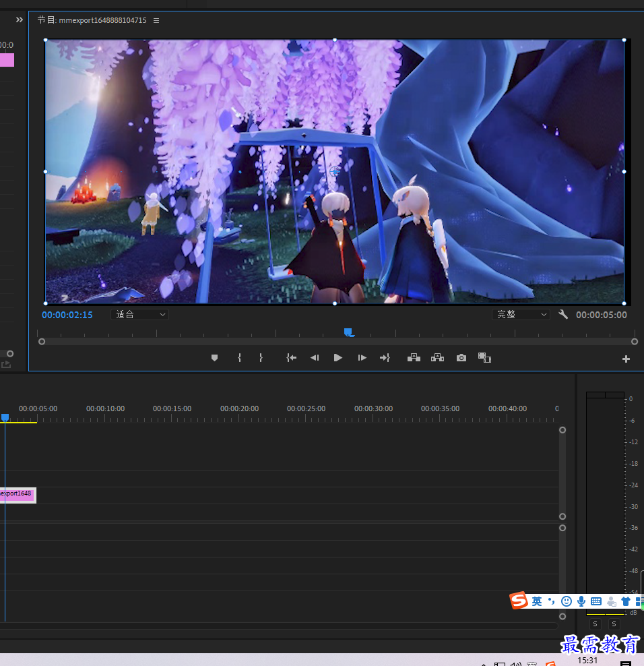
Task: Open comparison view button
Action: click(485, 358)
